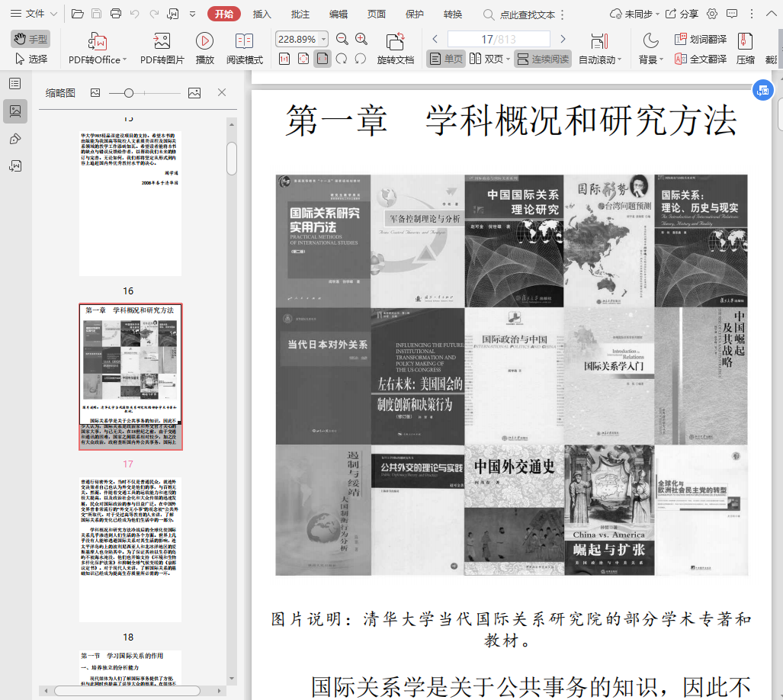Toggle 连续阅读 continuous reading mode
Viewport: 783px width, 700px height.
[x=543, y=59]
